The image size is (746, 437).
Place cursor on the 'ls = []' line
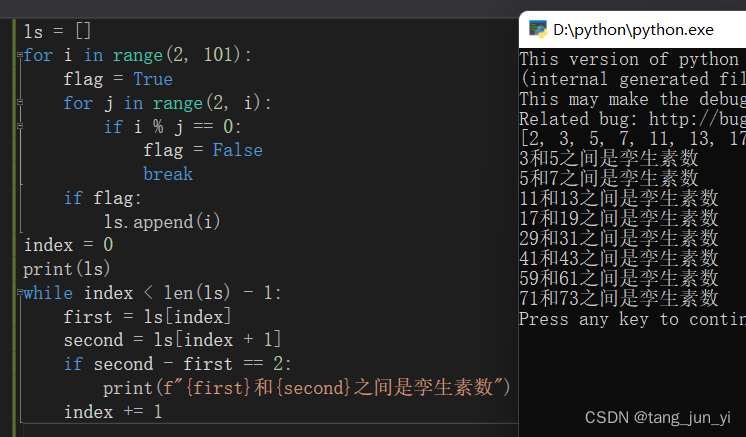pyautogui.click(x=57, y=32)
